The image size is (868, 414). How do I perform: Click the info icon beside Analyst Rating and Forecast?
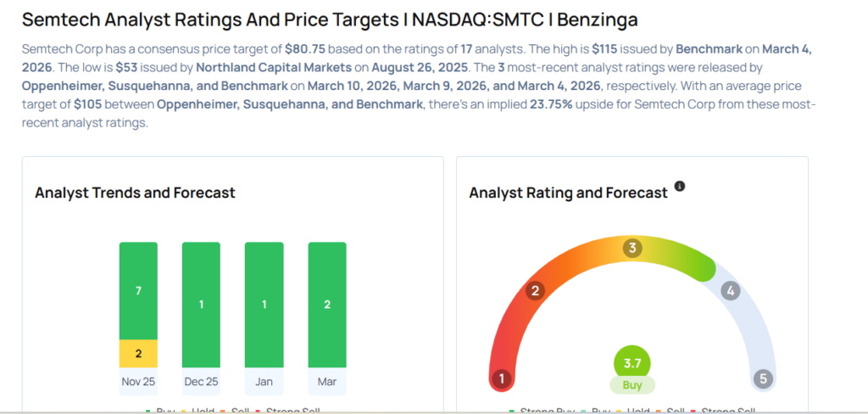(679, 186)
